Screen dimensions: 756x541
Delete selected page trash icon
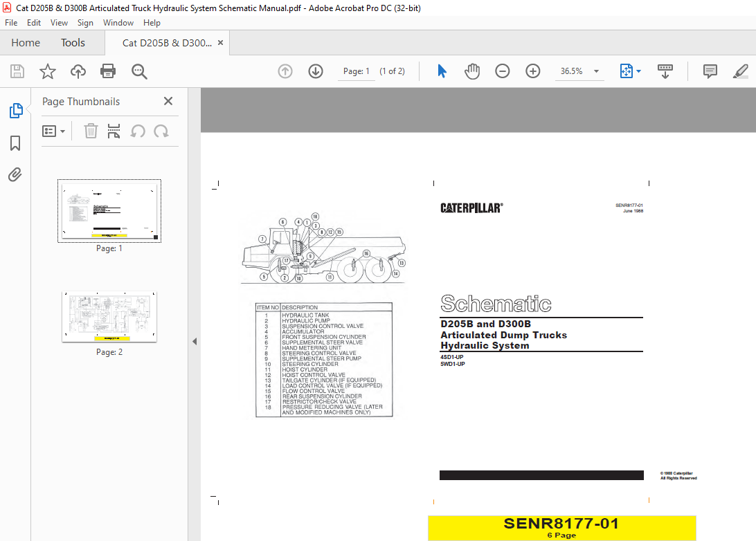pyautogui.click(x=91, y=131)
